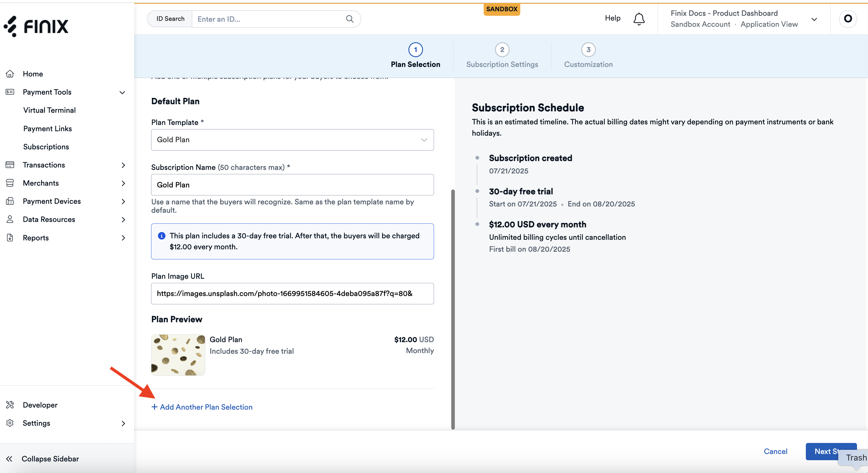Click '$12.00 USD every month' heading
The height and width of the screenshot is (473, 868).
pos(538,224)
